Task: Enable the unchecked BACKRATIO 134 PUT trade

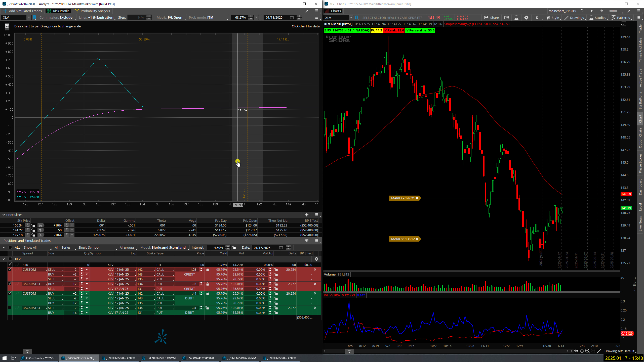Action: [x=10, y=308]
